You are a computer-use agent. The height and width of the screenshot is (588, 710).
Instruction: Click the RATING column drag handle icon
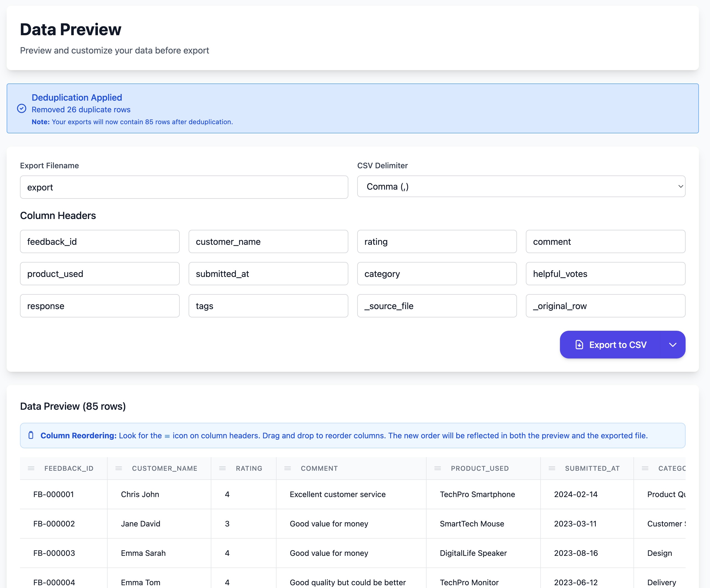[x=222, y=468]
